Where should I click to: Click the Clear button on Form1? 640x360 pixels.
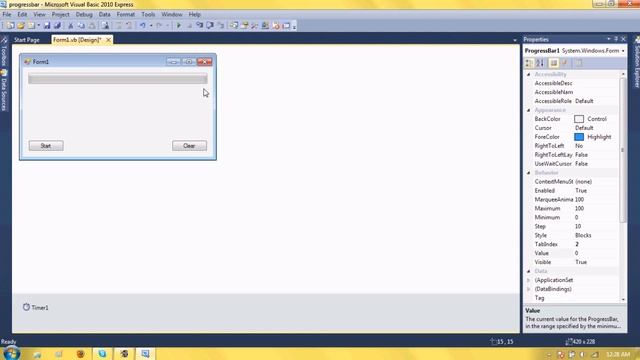[189, 146]
